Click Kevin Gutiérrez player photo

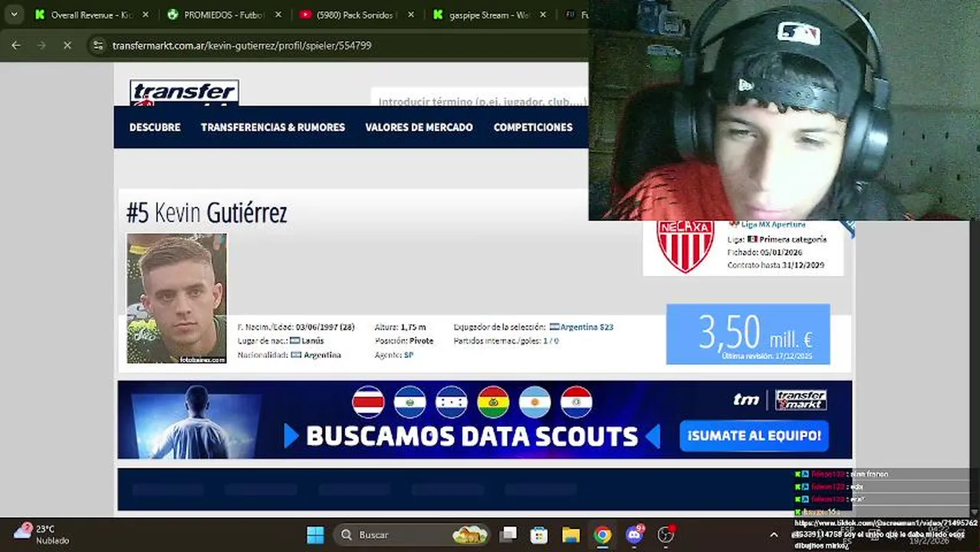click(x=177, y=298)
